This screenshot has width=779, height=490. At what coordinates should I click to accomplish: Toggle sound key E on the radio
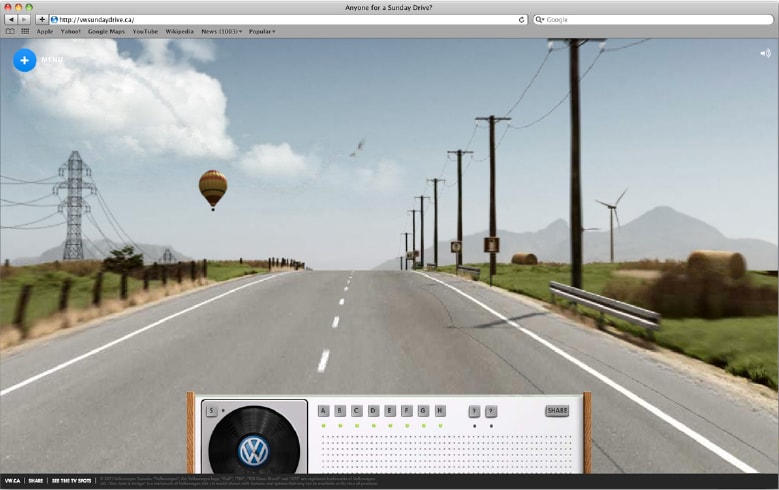tap(390, 410)
